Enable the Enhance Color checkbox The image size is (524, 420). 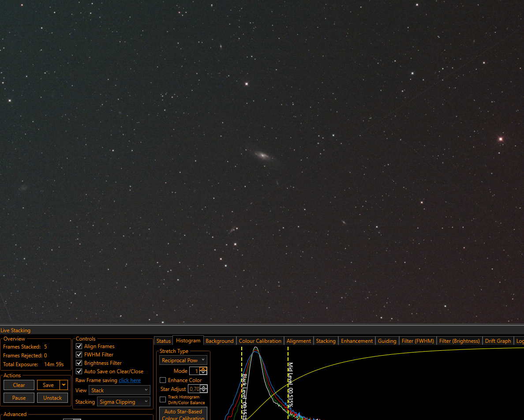(x=163, y=380)
